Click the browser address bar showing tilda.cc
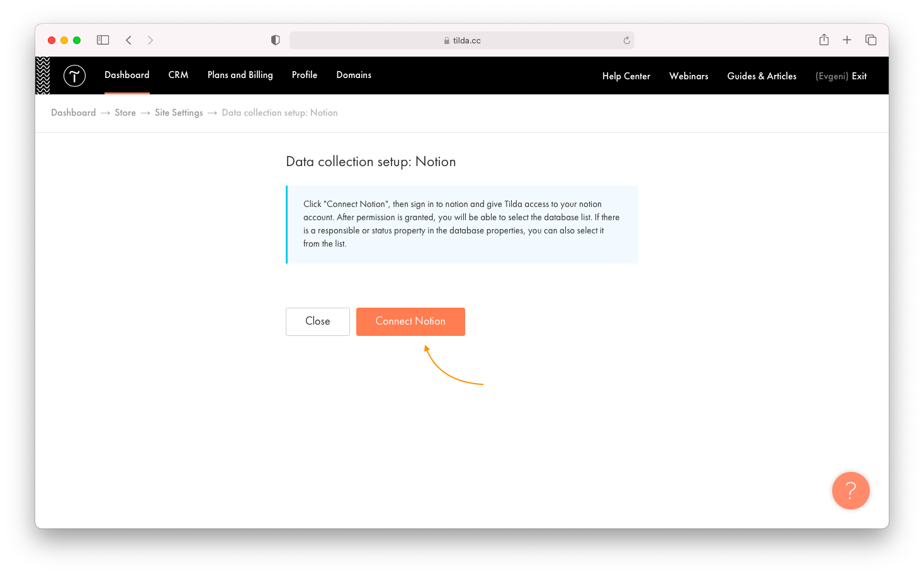The height and width of the screenshot is (575, 924). (462, 40)
